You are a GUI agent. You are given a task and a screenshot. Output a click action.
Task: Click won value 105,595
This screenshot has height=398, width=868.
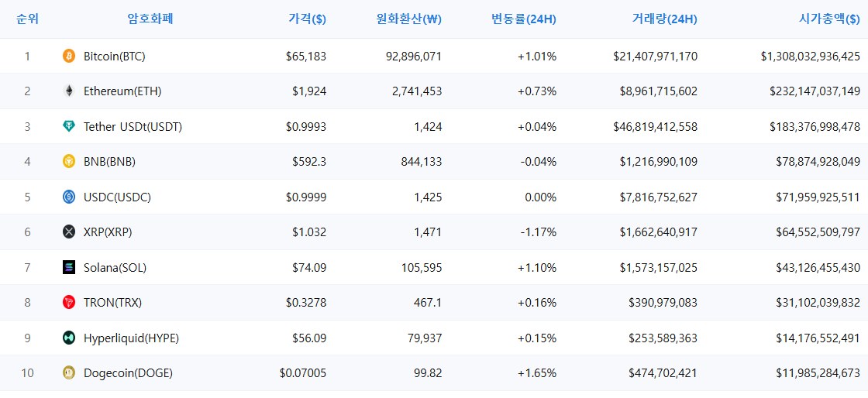pyautogui.click(x=422, y=268)
